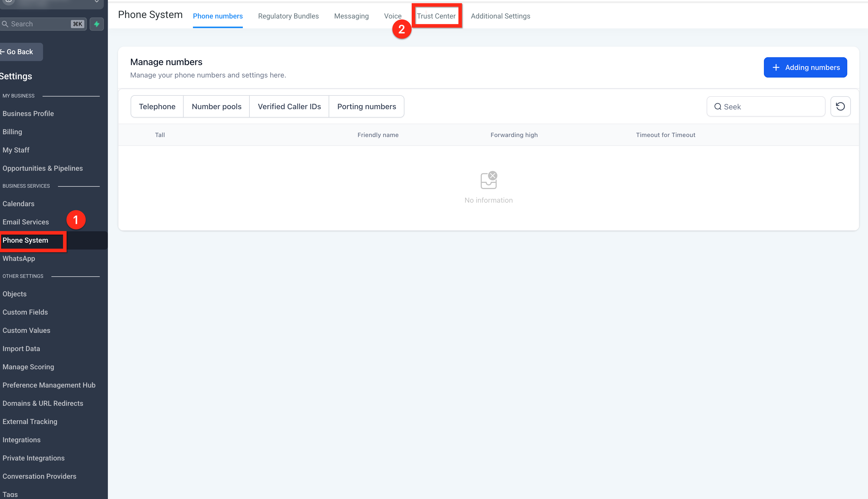Click the green lightning bolt quick actions icon
This screenshot has height=499, width=868.
pos(96,24)
